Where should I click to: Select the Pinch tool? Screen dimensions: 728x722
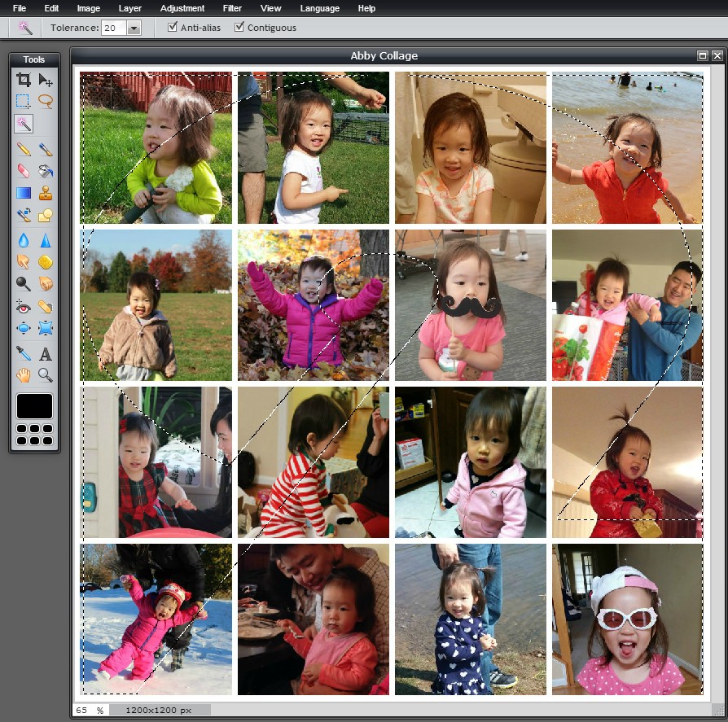[x=46, y=328]
